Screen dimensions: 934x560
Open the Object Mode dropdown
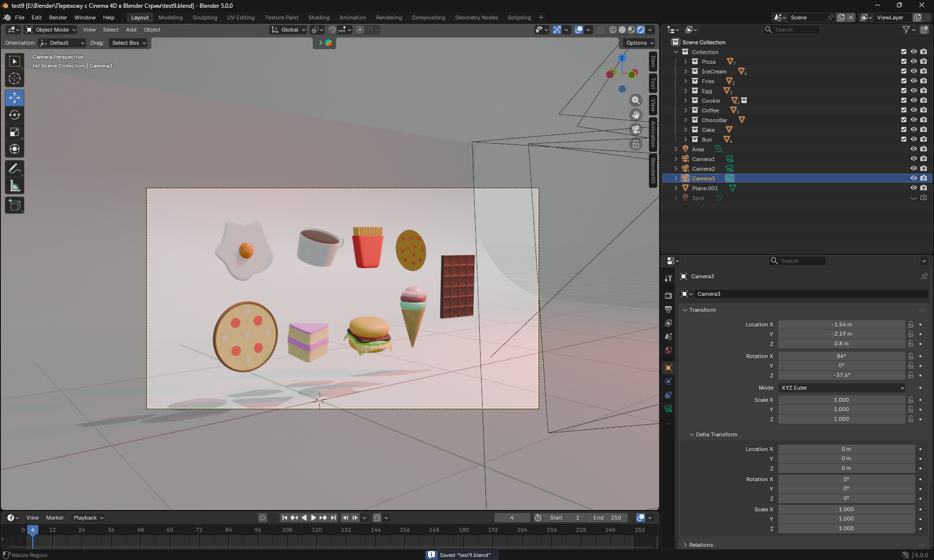[x=51, y=30]
